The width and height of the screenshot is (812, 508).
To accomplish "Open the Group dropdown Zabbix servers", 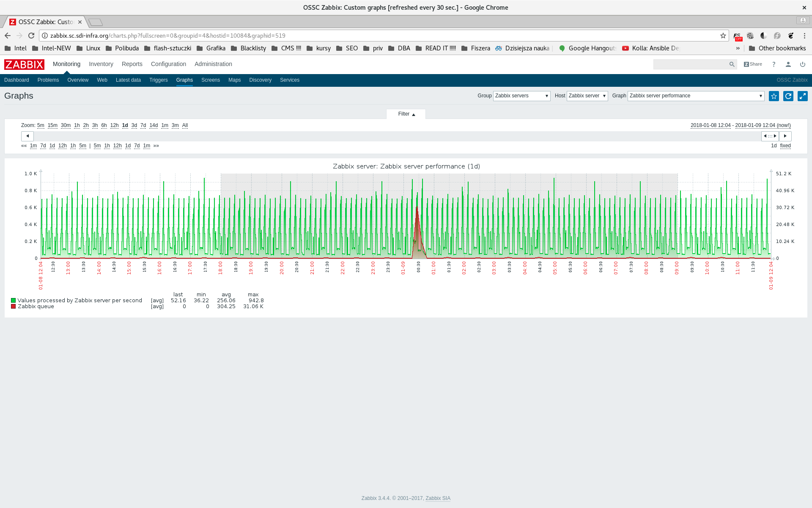I will click(521, 96).
